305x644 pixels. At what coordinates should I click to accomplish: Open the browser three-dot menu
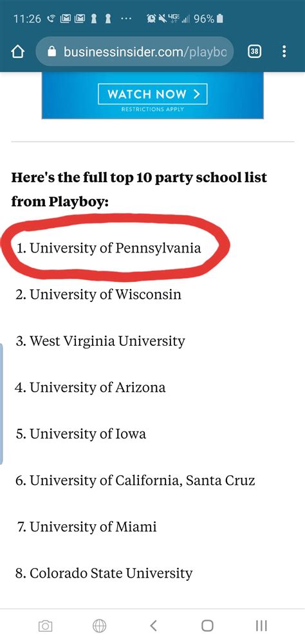click(284, 52)
